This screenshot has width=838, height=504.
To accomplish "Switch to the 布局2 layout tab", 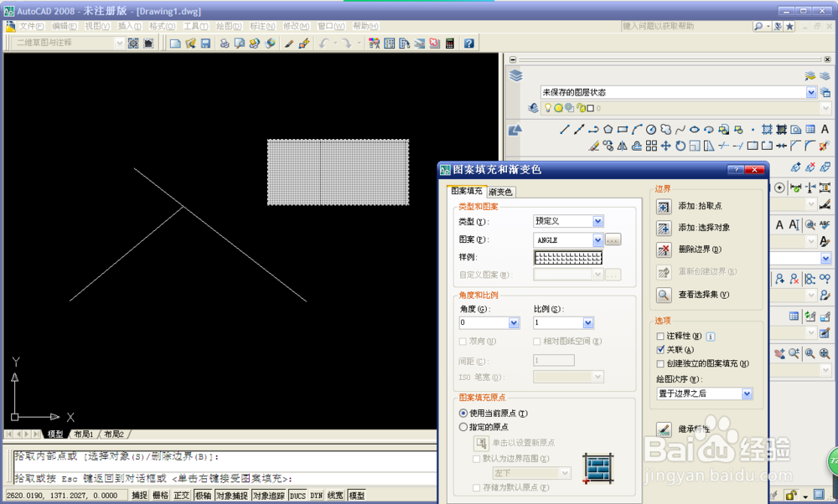I will tap(114, 435).
